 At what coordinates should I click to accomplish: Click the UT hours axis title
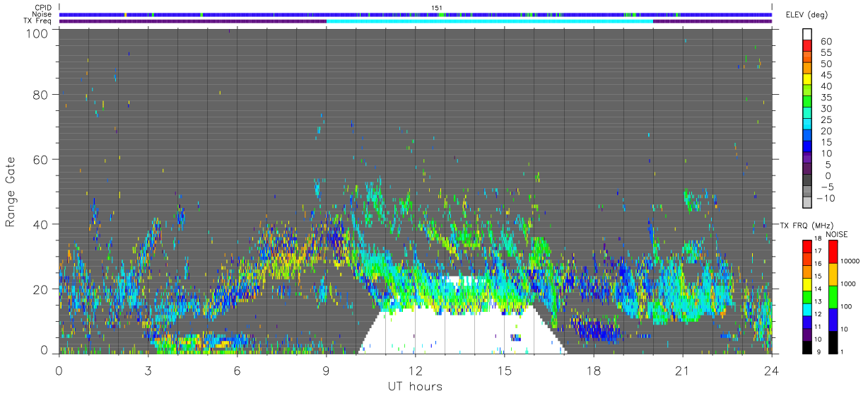[x=415, y=386]
